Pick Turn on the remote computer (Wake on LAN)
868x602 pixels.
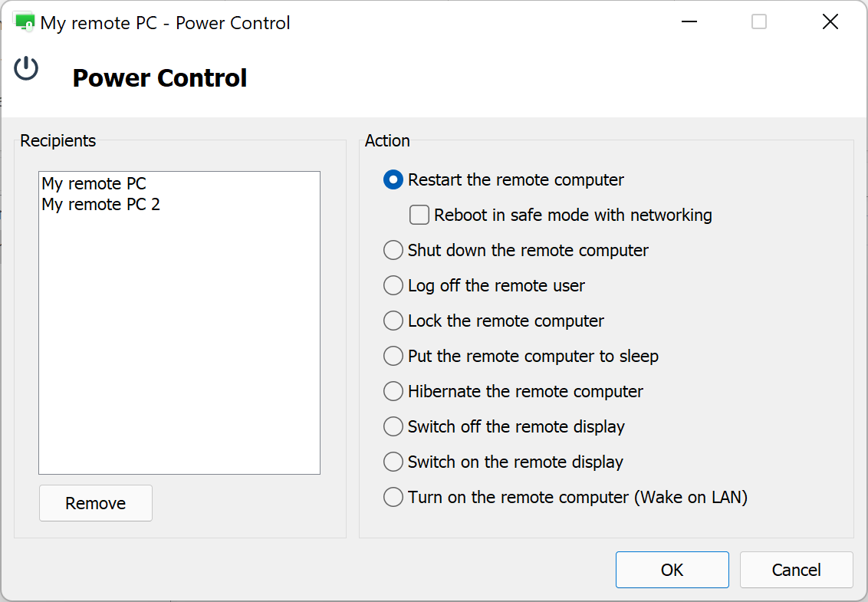tap(393, 498)
